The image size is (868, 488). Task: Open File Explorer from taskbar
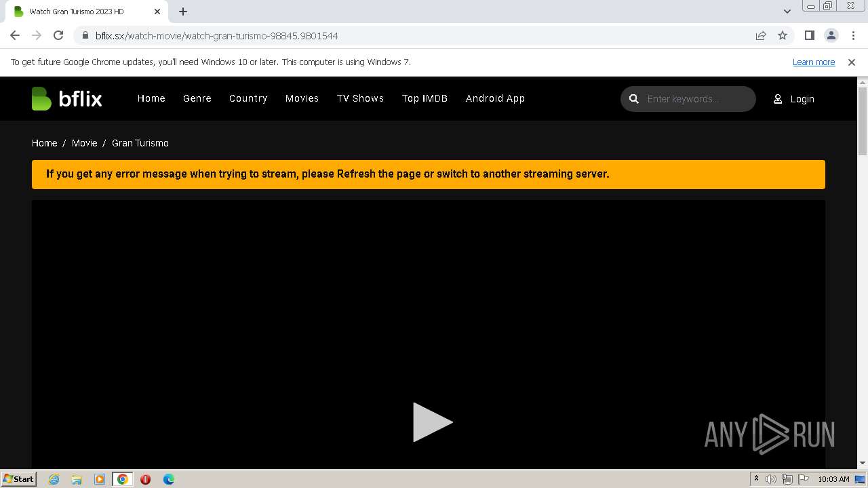click(77, 479)
